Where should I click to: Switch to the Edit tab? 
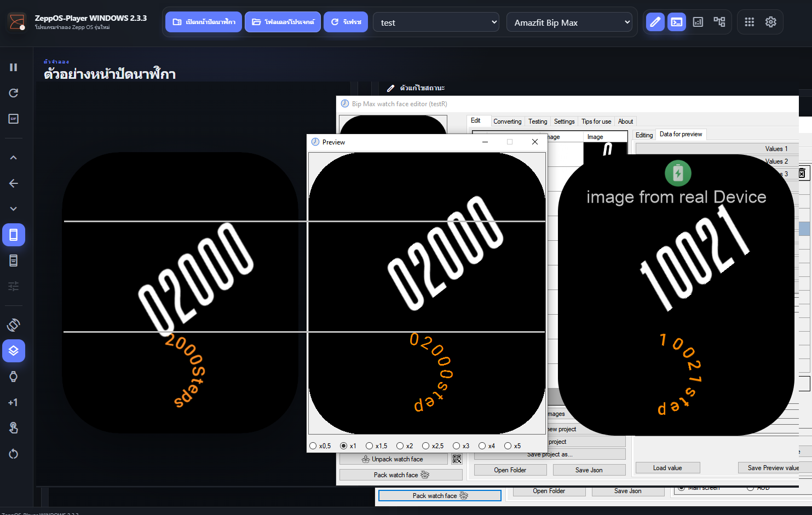[476, 121]
